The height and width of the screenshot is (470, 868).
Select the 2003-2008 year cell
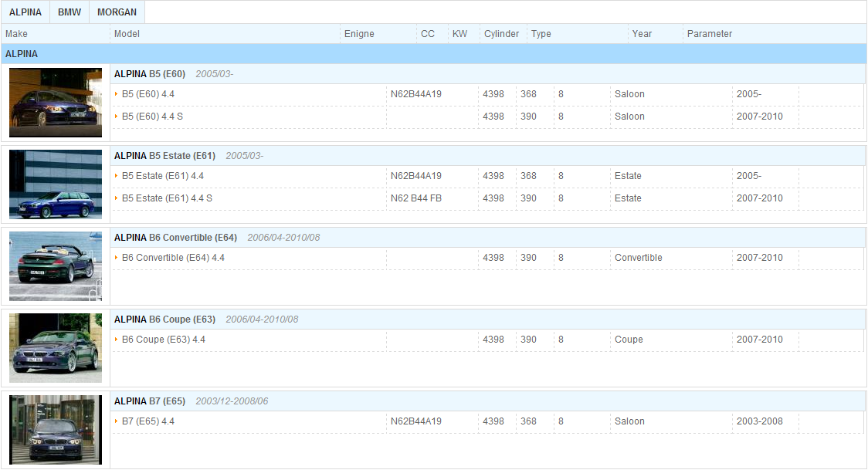click(760, 421)
